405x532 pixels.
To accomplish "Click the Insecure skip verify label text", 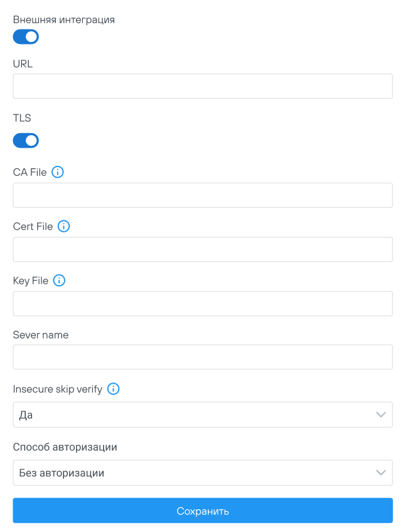I will 57,389.
